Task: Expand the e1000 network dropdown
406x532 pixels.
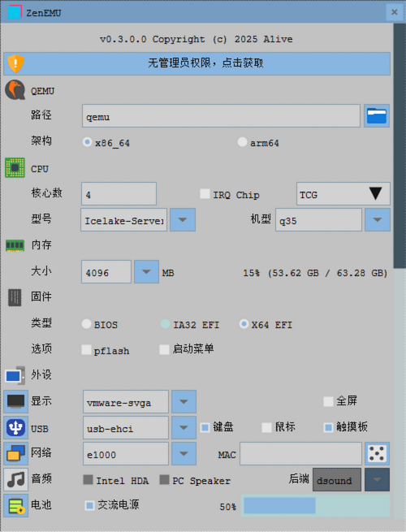Action: (x=184, y=454)
